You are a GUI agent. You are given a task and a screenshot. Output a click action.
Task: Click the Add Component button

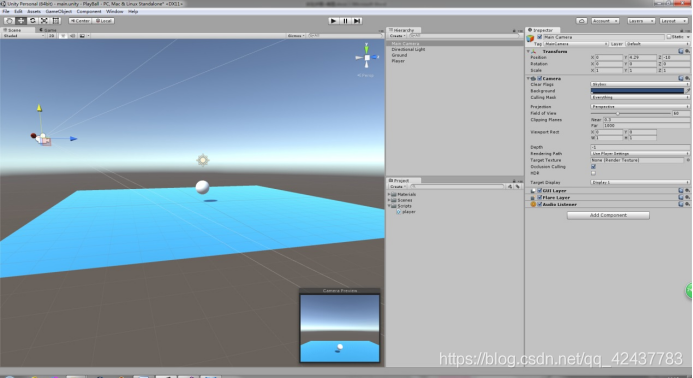608,215
